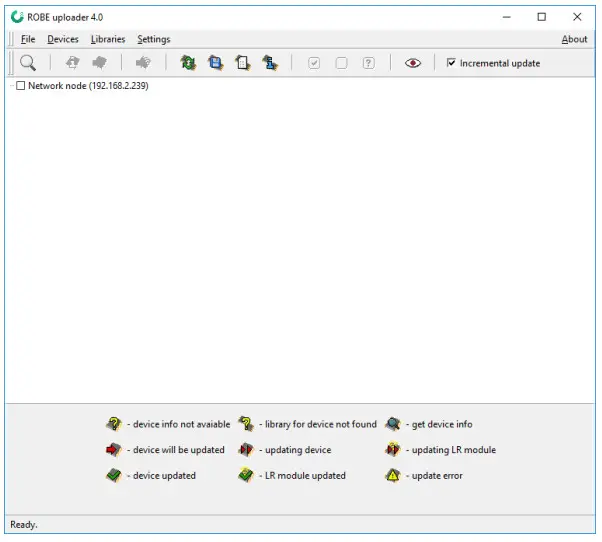This screenshot has height=542, width=602.
Task: Click the red eye view icon
Action: 413,63
